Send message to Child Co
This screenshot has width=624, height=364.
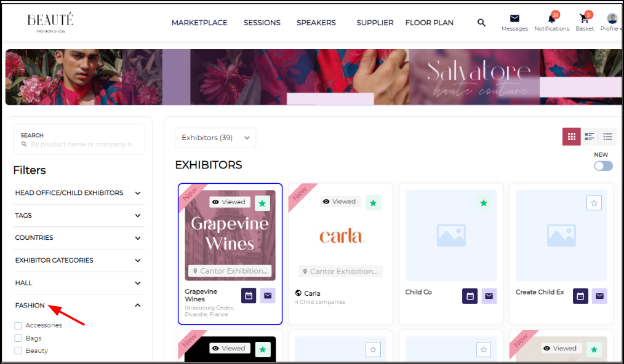[x=489, y=296]
